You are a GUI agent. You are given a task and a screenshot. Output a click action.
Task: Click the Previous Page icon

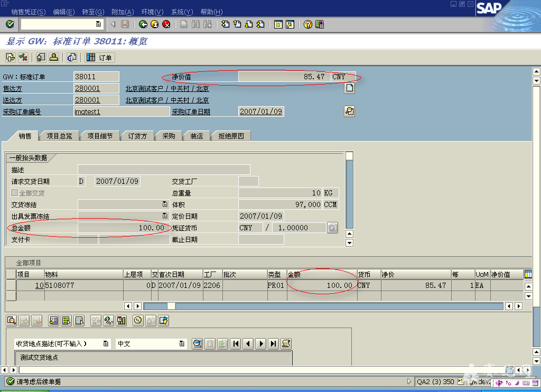coord(237,24)
